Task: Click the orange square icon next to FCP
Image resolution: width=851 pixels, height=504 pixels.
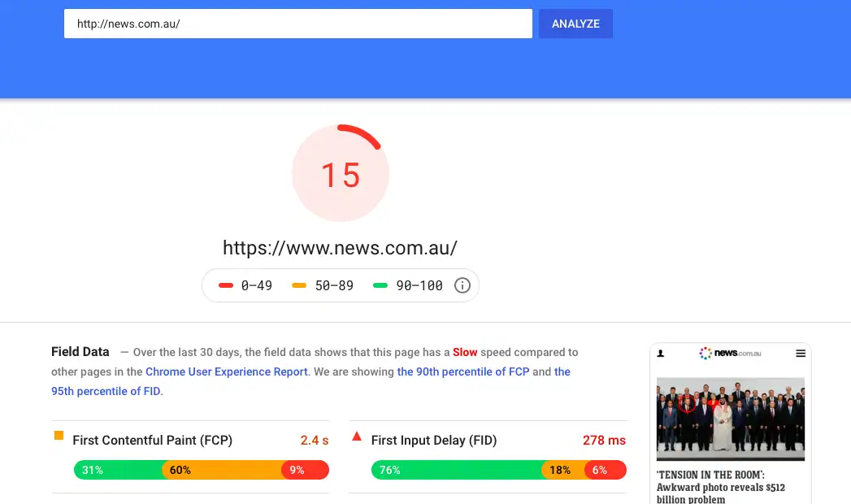Action: (59, 436)
